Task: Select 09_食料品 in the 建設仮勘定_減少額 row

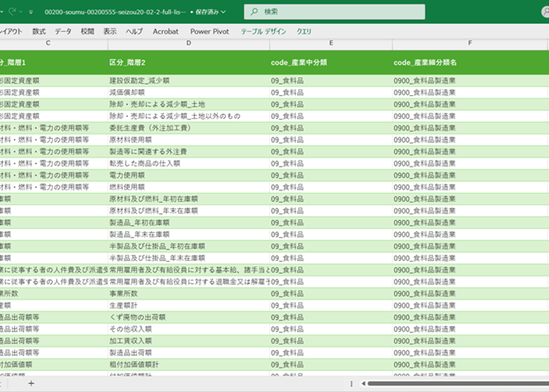Action: click(x=331, y=81)
